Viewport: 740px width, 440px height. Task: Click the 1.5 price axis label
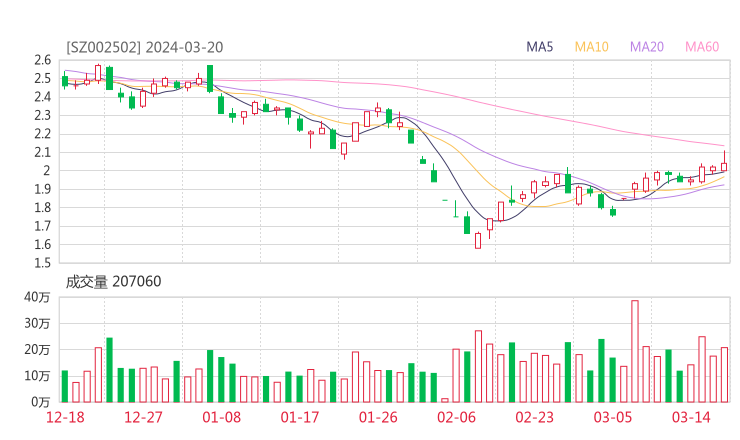pyautogui.click(x=42, y=262)
